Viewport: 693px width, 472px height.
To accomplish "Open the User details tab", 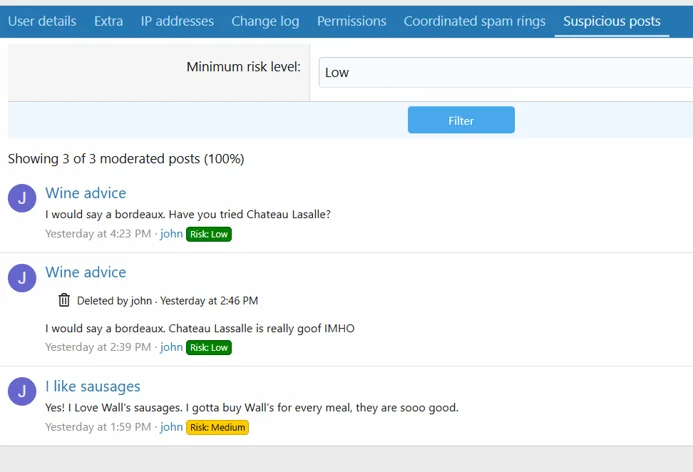I will [42, 21].
